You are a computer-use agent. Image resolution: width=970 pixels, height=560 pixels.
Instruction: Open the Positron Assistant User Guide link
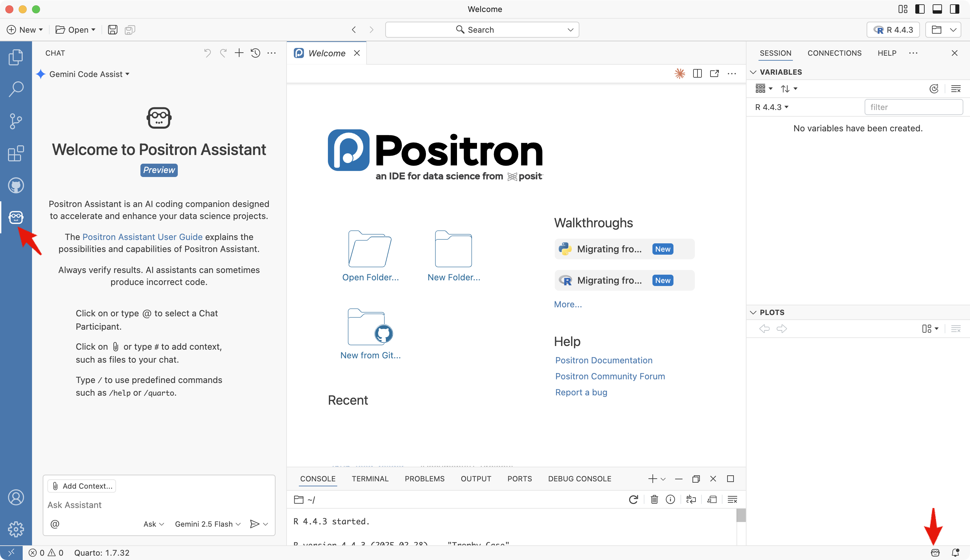142,237
